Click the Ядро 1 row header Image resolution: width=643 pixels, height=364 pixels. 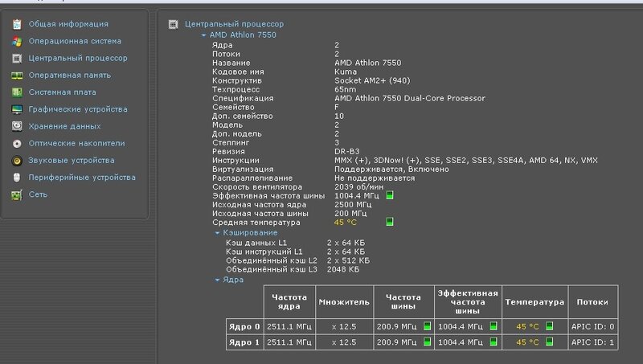(244, 342)
